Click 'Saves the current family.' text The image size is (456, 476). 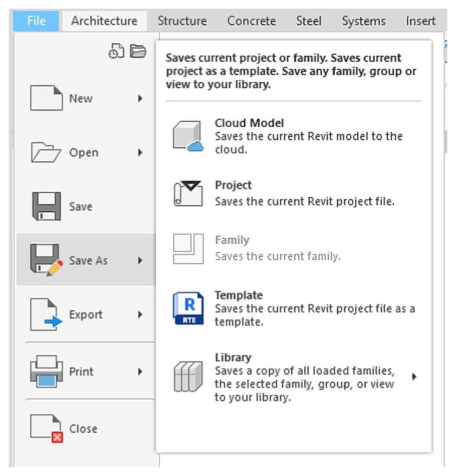[x=278, y=256]
